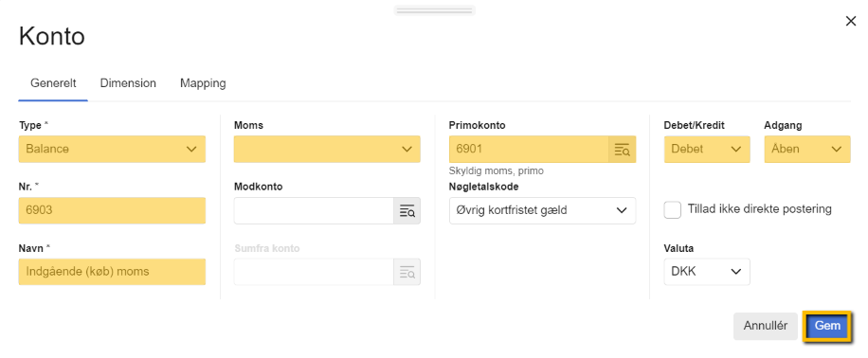Expand the Type dropdown showing Balance
The height and width of the screenshot is (358, 868).
coord(112,150)
